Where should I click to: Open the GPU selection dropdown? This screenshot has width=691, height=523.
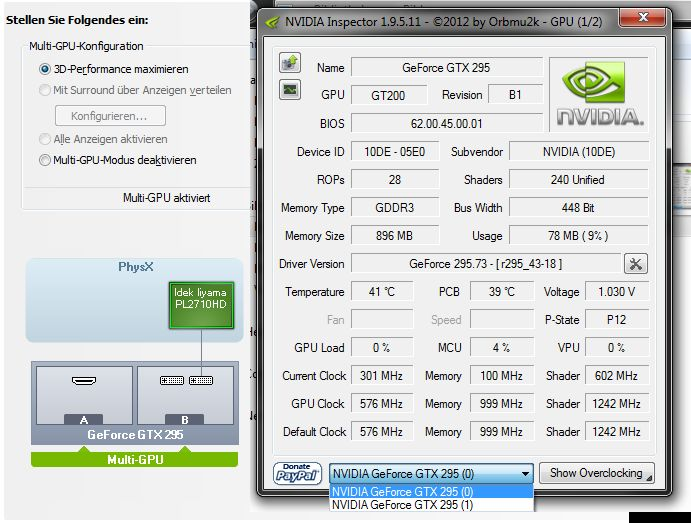pos(431,474)
